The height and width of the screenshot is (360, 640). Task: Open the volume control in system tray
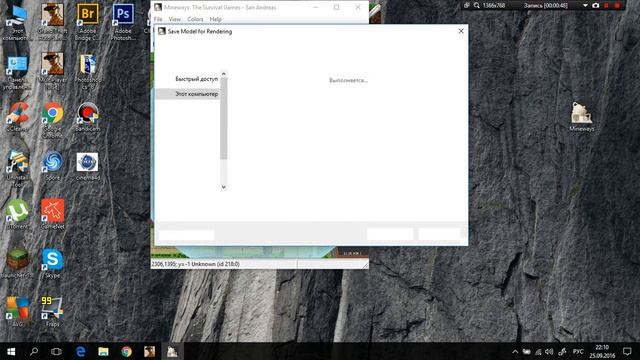click(549, 351)
